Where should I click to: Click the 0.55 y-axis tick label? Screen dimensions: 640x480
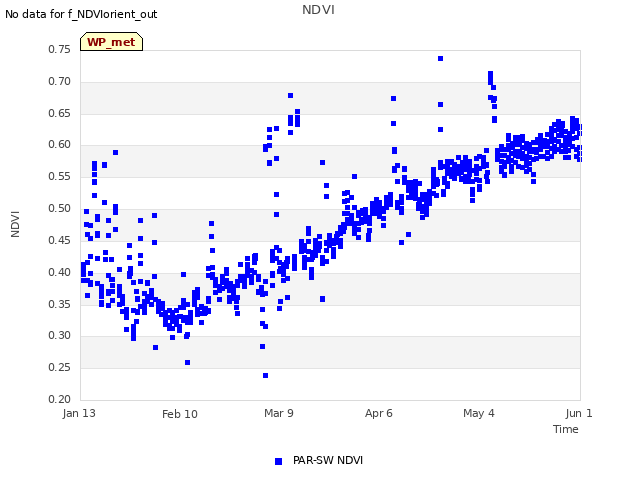pos(60,176)
